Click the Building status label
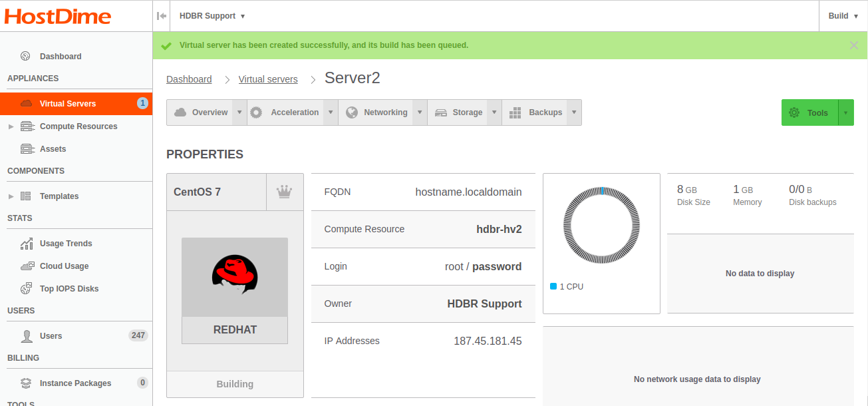Viewport: 868px width, 406px height. pos(235,384)
